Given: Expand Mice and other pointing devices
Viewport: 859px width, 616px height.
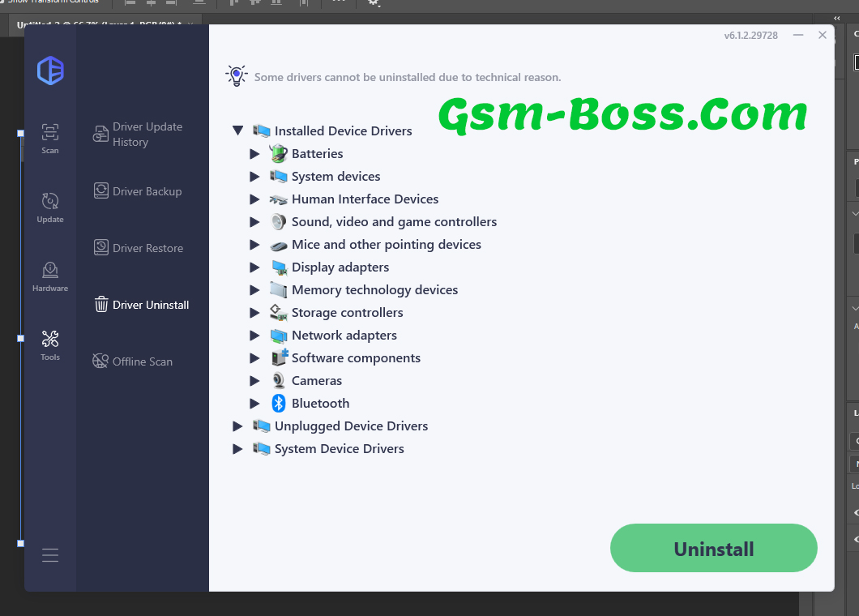Looking at the screenshot, I should click(254, 245).
